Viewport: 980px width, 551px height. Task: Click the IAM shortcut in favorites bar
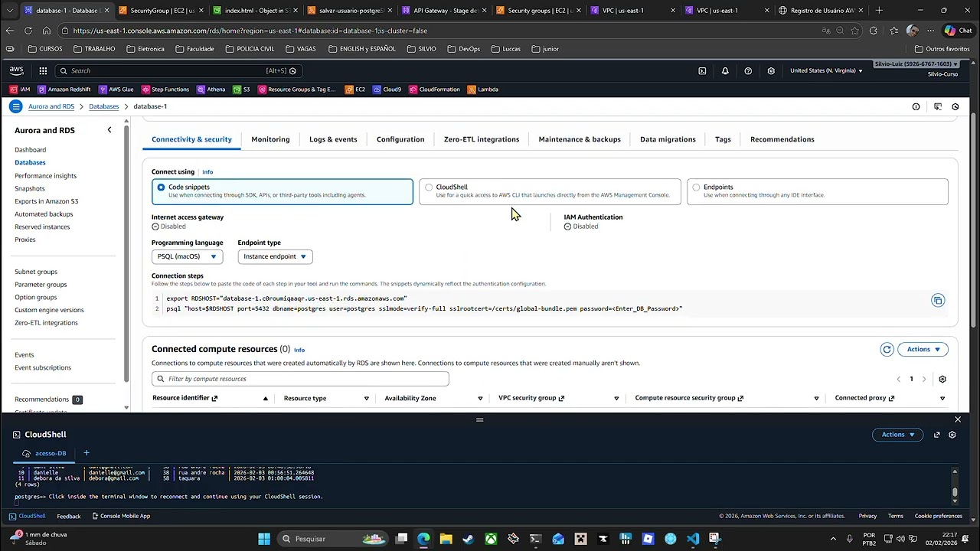pos(20,90)
